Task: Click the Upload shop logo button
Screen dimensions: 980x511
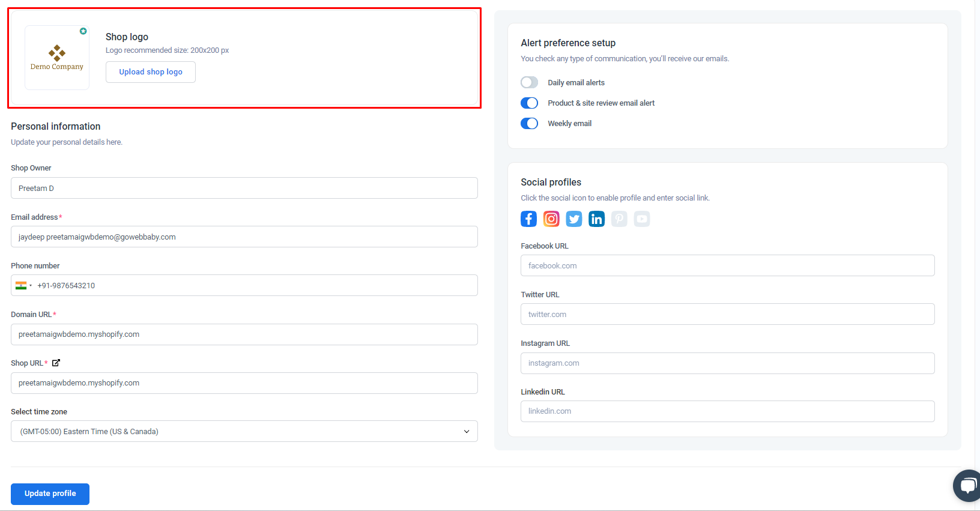Action: pyautogui.click(x=151, y=72)
